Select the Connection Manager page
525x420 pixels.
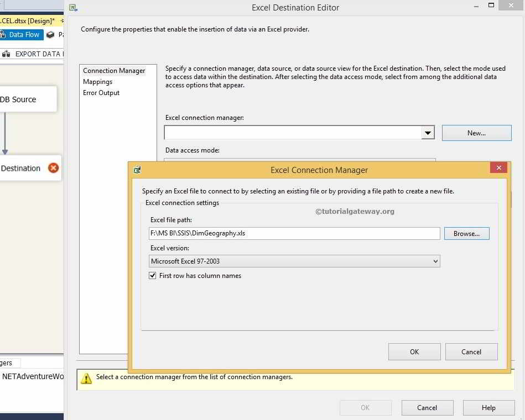(113, 71)
